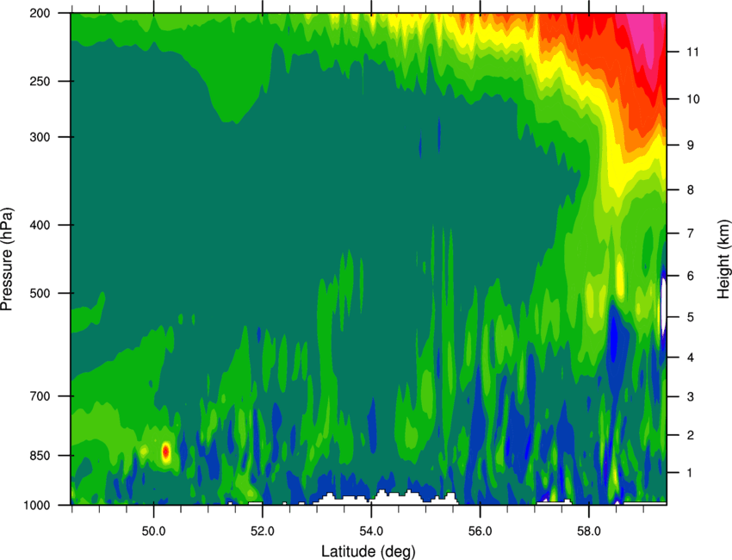Click the 250 pressure tick label
This screenshot has width=732, height=560.
click(x=40, y=81)
